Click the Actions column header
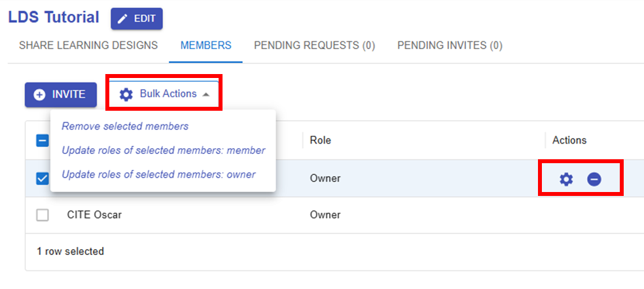The width and height of the screenshot is (644, 289). pos(569,140)
